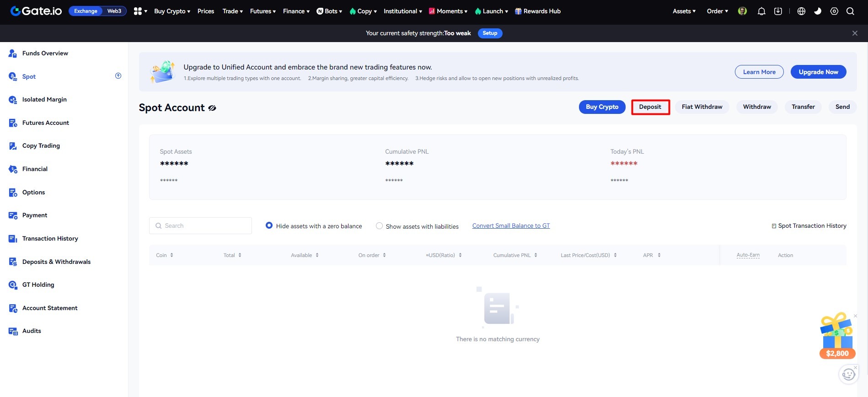This screenshot has height=397, width=868.
Task: Open Rewards Hub
Action: [538, 11]
